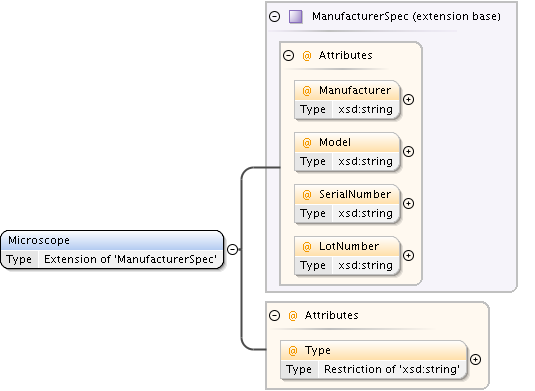Image resolution: width=535 pixels, height=391 pixels.
Task: Expand the Model attribute details
Action: point(408,151)
